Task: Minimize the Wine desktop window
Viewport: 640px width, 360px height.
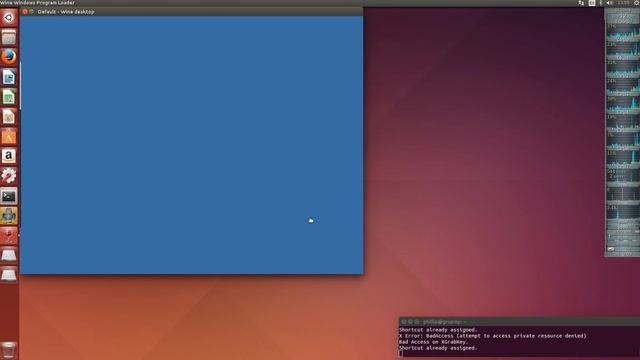Action: (x=31, y=12)
